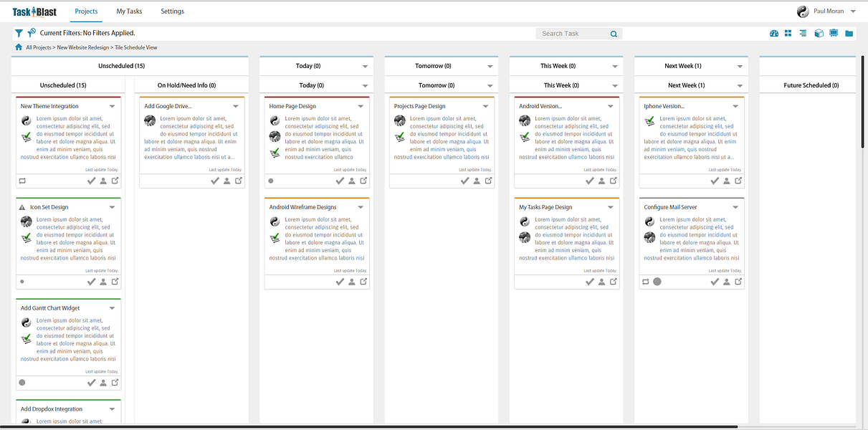Image resolution: width=868 pixels, height=430 pixels.
Task: Click the home icon in breadcrumb
Action: tap(19, 47)
